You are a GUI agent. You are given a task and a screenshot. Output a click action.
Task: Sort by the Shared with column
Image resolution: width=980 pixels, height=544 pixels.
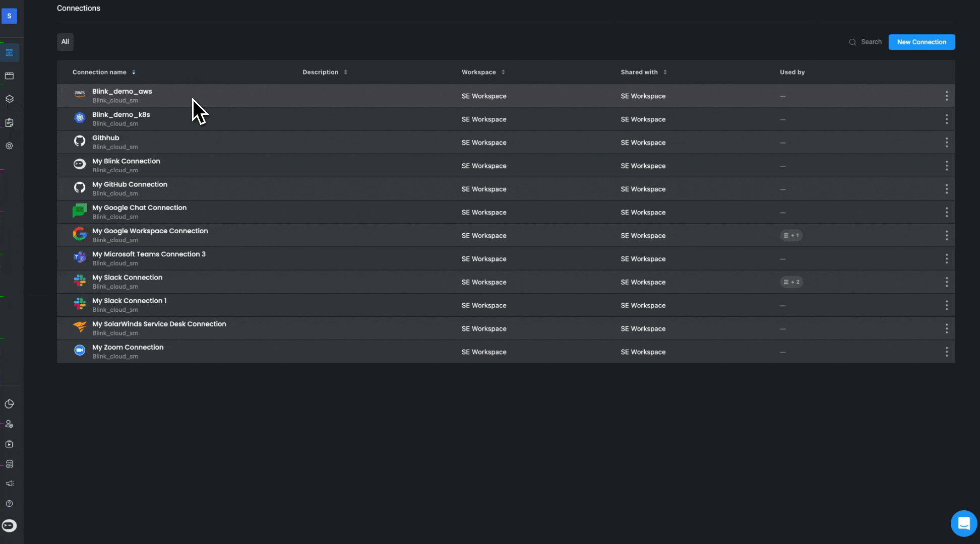[x=665, y=72]
